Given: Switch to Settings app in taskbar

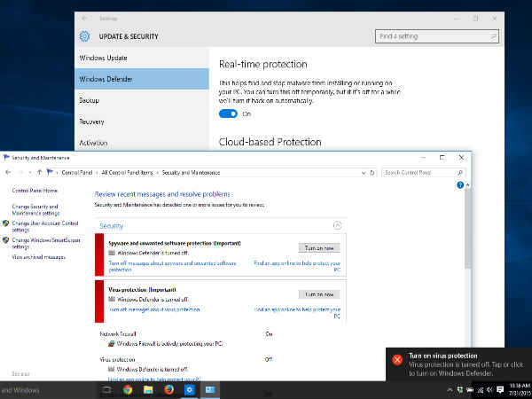Looking at the screenshot, I should 190,390.
